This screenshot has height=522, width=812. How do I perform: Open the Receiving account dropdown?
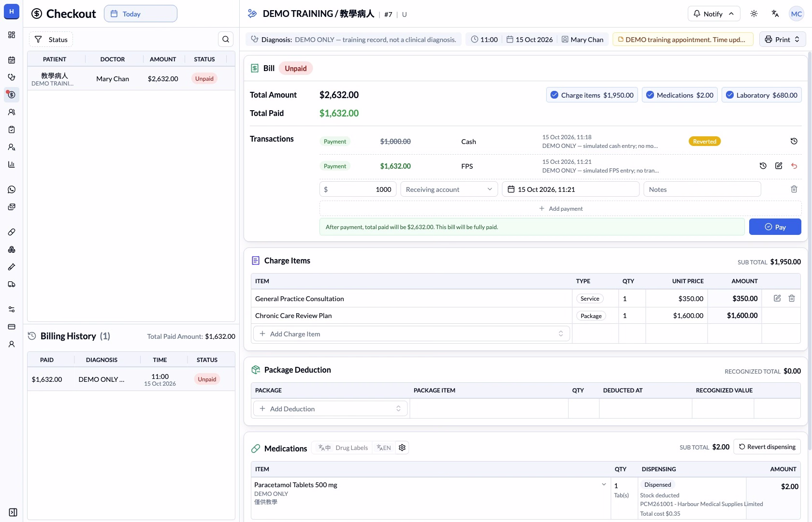(449, 189)
